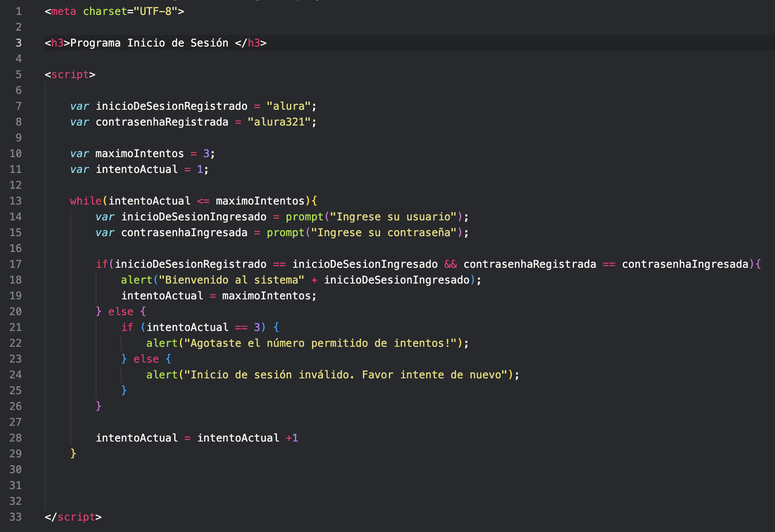
Task: Click the charset attribute in the meta tag
Action: pyautogui.click(x=105, y=11)
